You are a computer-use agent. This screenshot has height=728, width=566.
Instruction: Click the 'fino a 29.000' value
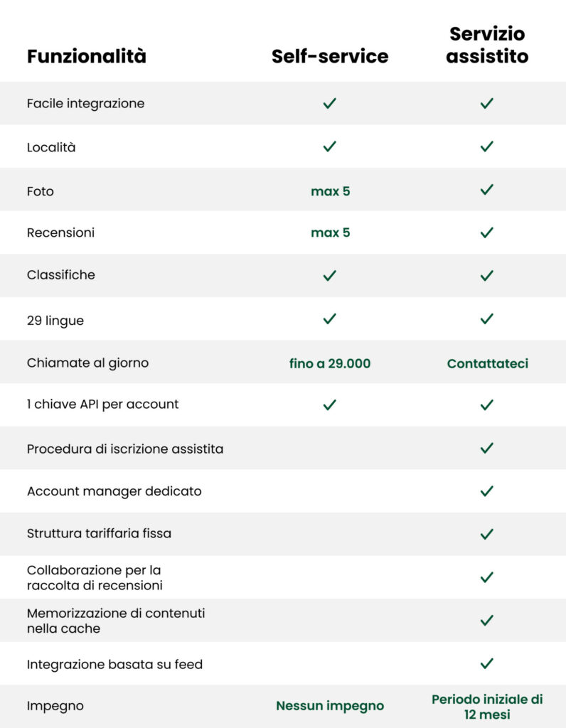[x=330, y=363]
